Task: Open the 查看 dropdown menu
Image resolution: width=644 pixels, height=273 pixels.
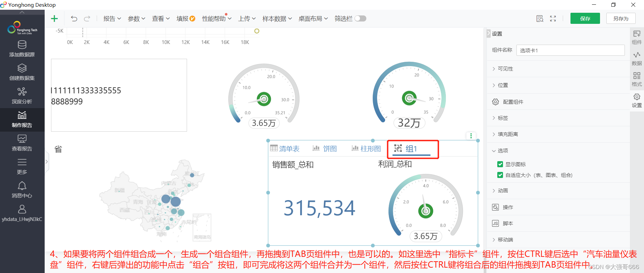Action: pyautogui.click(x=161, y=18)
